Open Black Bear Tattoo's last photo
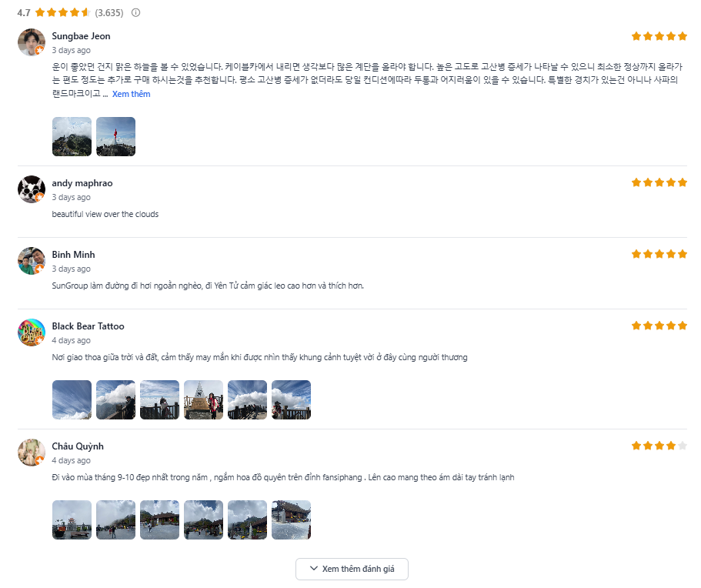This screenshot has height=588, width=701. [x=291, y=399]
